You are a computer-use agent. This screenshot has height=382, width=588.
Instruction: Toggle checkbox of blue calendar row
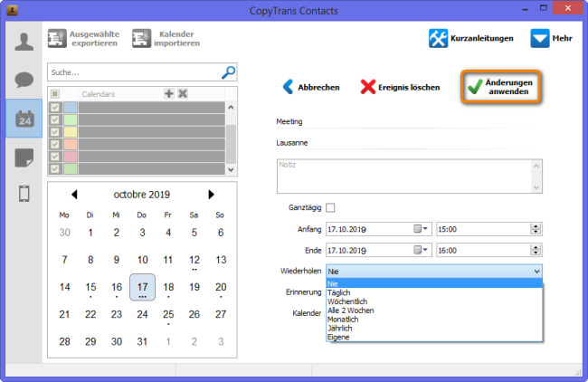55,108
